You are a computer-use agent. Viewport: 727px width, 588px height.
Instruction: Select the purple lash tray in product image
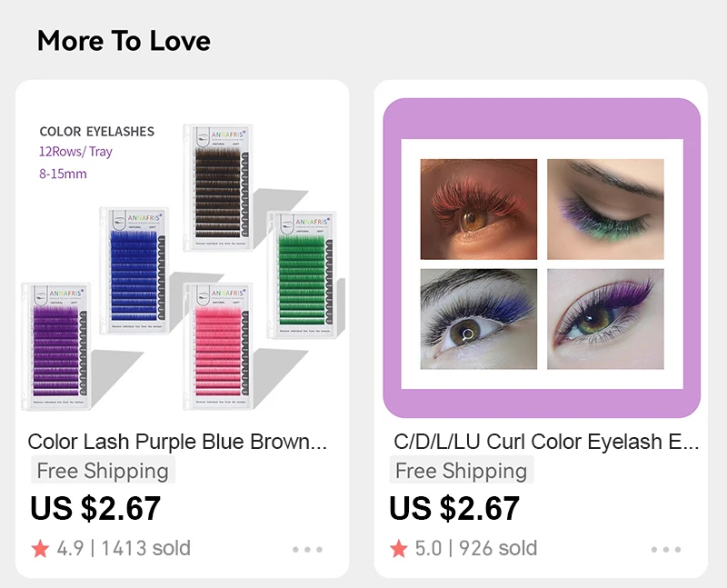pyautogui.click(x=56, y=346)
